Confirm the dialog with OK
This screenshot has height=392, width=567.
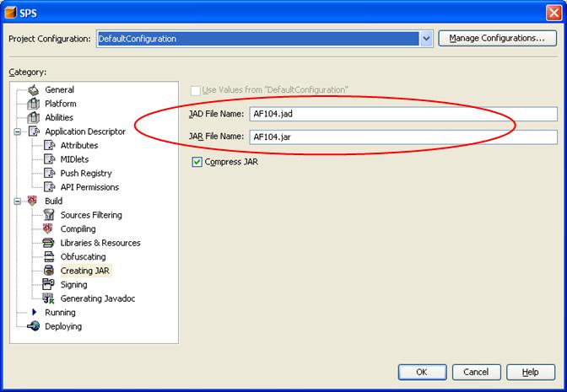(421, 372)
